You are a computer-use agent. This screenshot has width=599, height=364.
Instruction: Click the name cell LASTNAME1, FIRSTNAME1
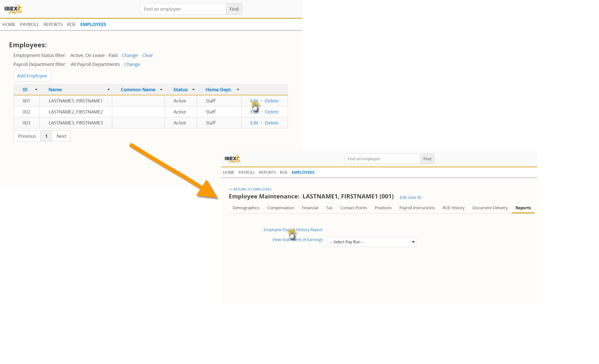76,101
